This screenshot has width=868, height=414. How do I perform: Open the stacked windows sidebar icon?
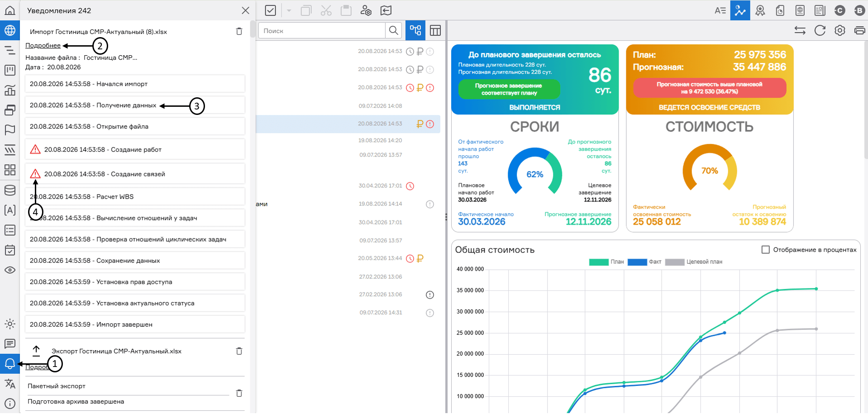(x=10, y=110)
